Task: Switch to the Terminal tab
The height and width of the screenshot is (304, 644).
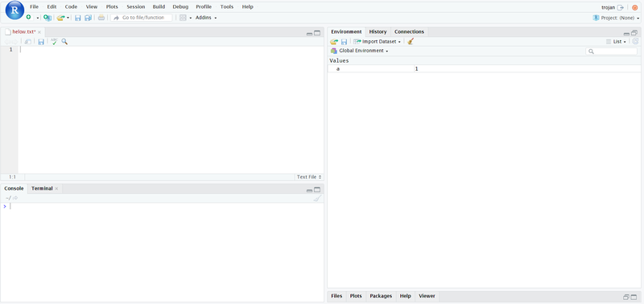Action: pyautogui.click(x=42, y=188)
